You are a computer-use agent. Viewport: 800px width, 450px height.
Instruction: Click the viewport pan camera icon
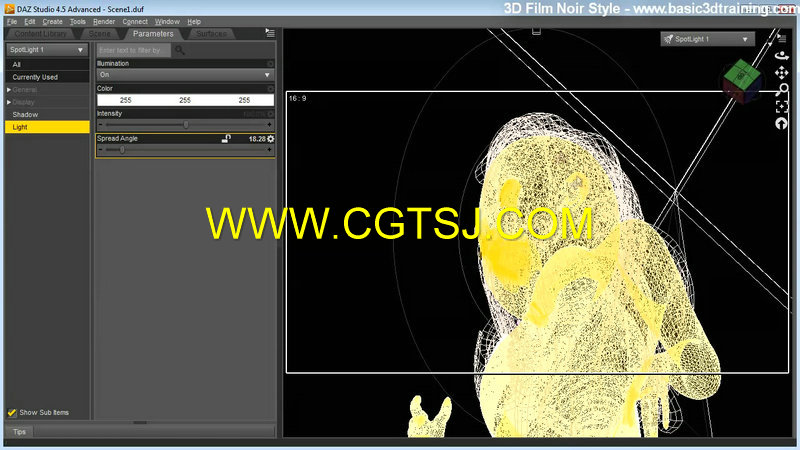click(x=782, y=72)
